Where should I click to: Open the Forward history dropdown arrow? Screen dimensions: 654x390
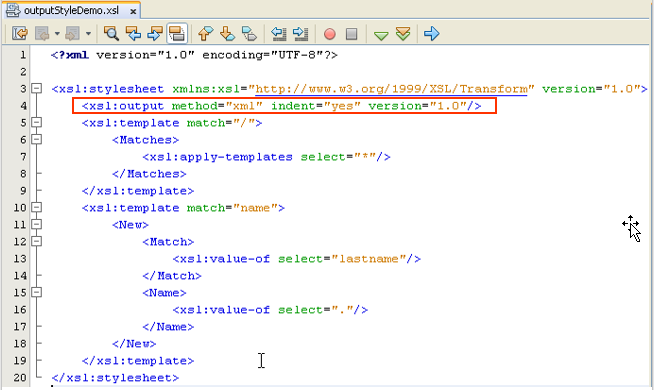pyautogui.click(x=88, y=33)
